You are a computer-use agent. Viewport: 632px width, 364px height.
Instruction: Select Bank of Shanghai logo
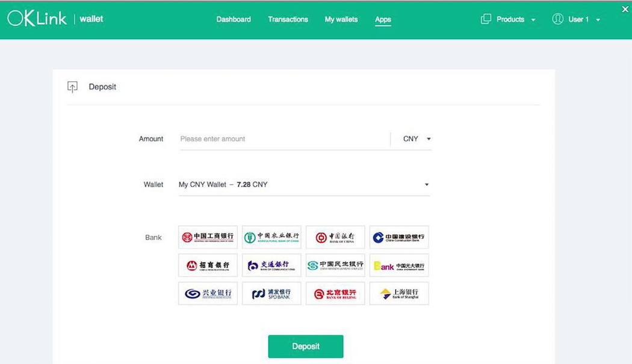tap(398, 294)
